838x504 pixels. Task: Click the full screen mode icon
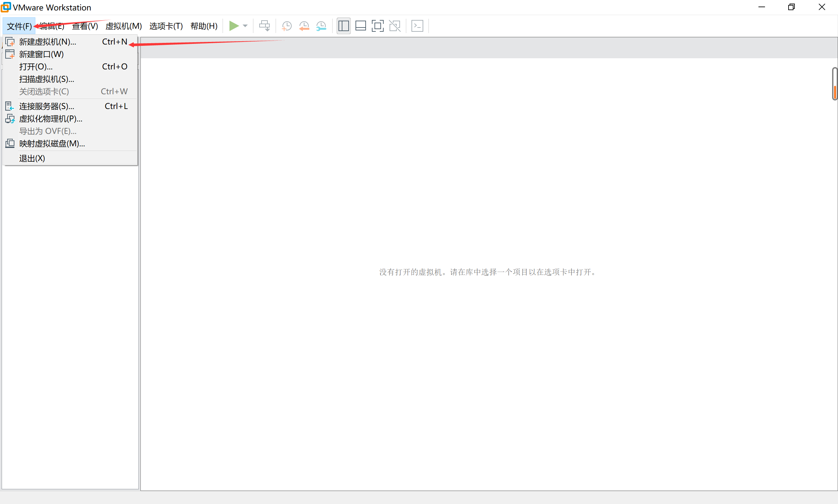[378, 26]
